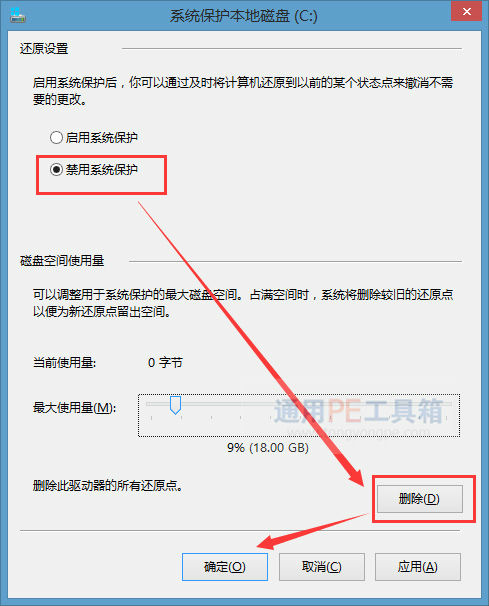Screen dimensions: 489x606
Task: Select the 启用系统保护 radio button
Action: (56, 137)
